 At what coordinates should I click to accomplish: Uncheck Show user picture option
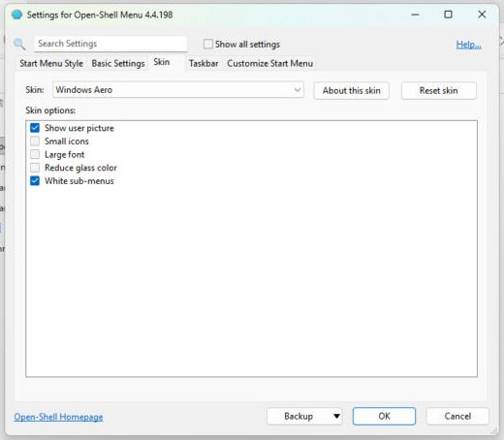click(35, 128)
